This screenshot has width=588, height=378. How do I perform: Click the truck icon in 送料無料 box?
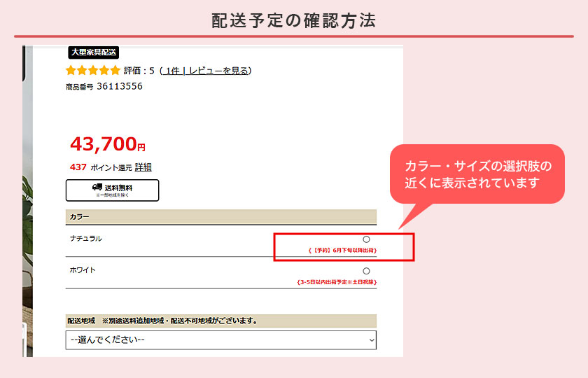point(97,187)
